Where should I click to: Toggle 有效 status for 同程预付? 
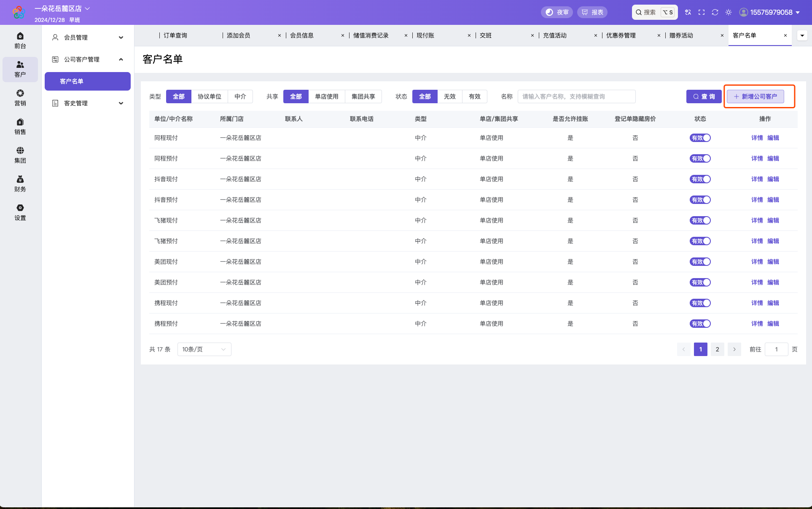[x=700, y=158]
